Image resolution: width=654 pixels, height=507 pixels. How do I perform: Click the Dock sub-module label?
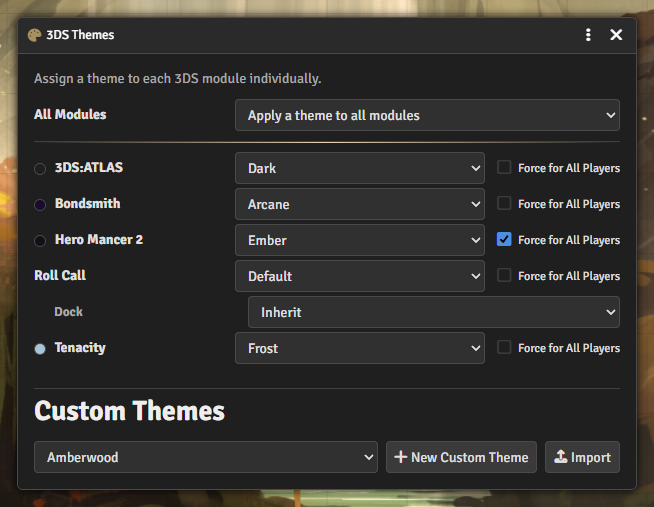(68, 311)
